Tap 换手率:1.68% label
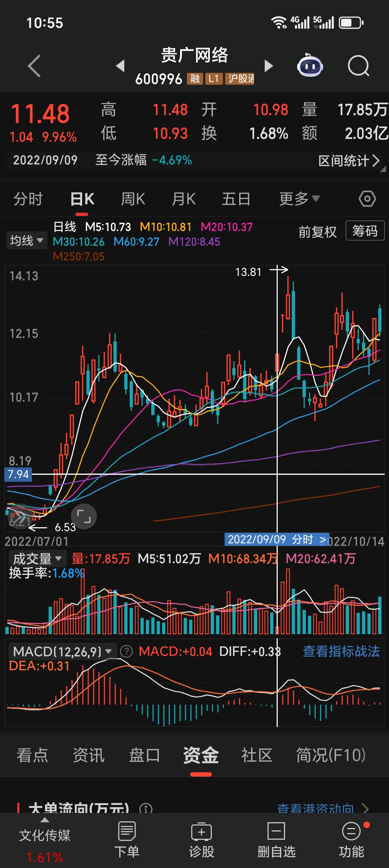 (x=46, y=573)
